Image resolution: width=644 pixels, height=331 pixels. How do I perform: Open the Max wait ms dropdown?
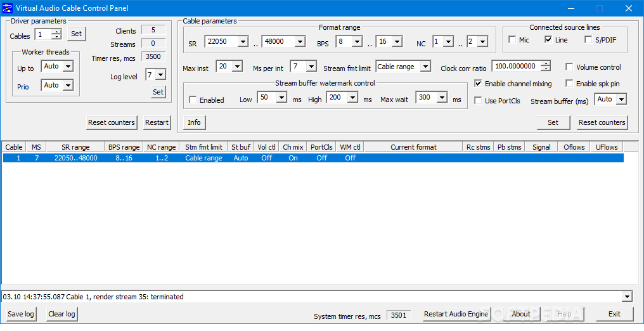pyautogui.click(x=442, y=97)
